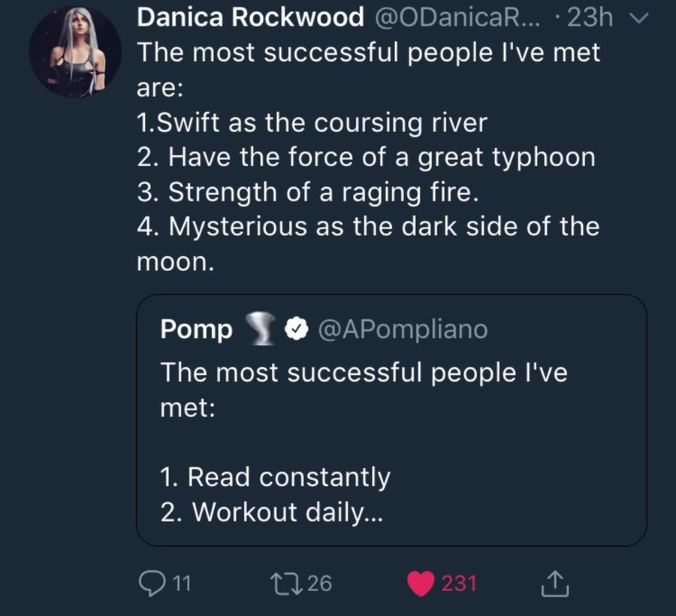Image resolution: width=676 pixels, height=616 pixels.
Task: Unlike the tweet by tapping the red heart
Action: 420,581
